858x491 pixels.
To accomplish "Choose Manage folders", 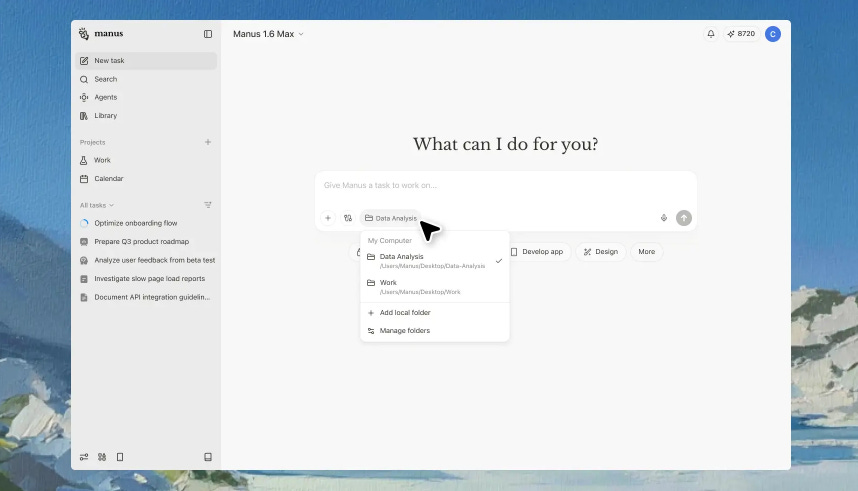I will point(435,331).
